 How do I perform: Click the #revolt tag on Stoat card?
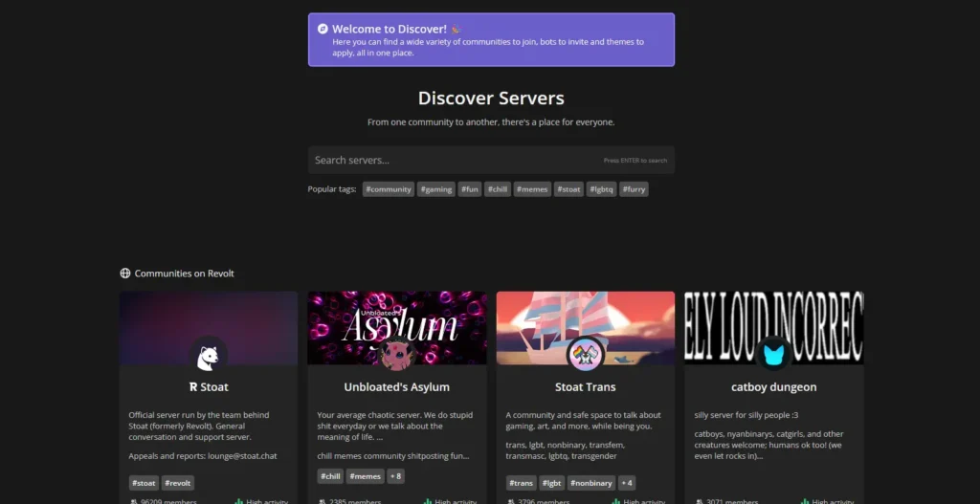click(178, 483)
